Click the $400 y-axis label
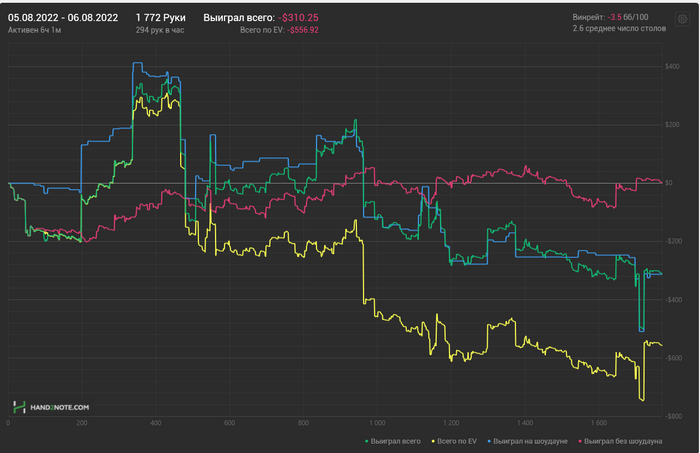This screenshot has width=700, height=453. (x=672, y=66)
